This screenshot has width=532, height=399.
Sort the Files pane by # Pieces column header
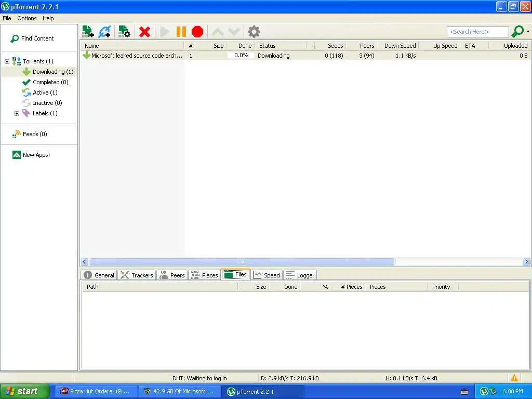349,287
